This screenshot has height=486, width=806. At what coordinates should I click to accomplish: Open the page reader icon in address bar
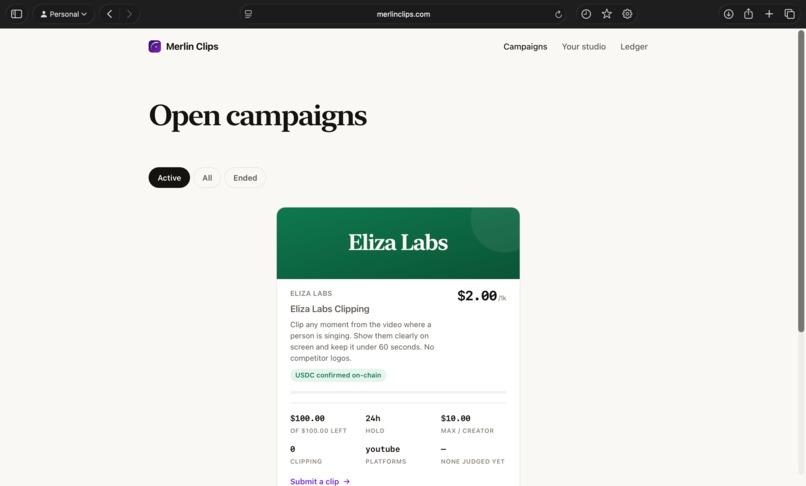pyautogui.click(x=248, y=14)
